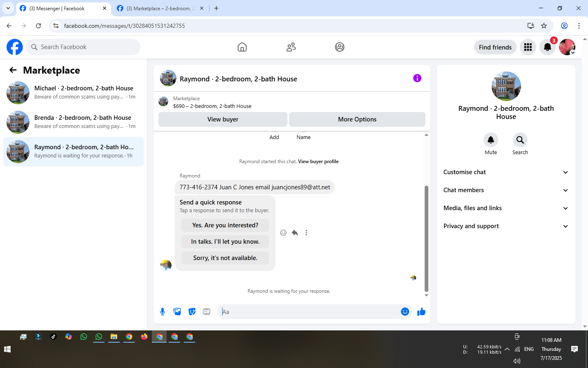Open Copilot from the taskbar
Screen dimensions: 588x368
69,337
